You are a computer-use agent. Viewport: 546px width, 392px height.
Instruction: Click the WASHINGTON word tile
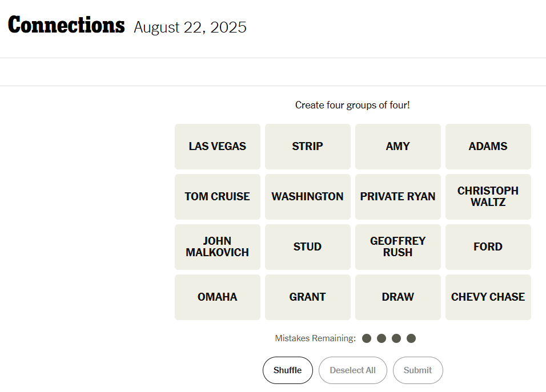click(308, 197)
